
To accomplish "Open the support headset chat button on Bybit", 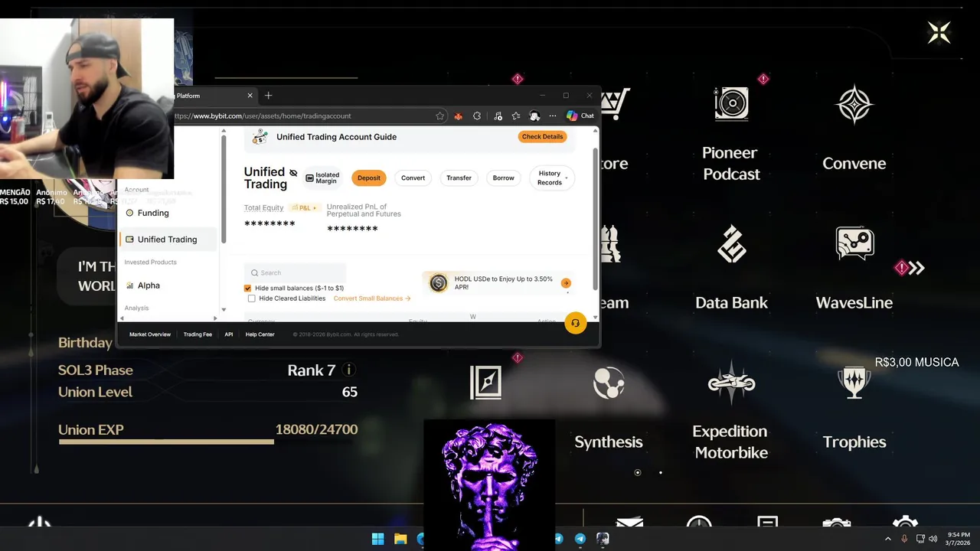I will (575, 323).
